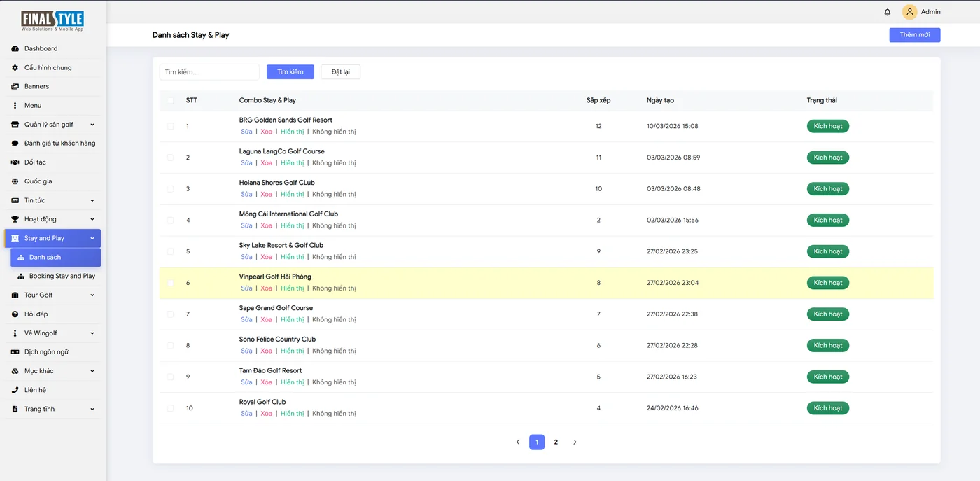Screen dimensions: 980x481
Task: Click the Booking Stay and Play sitemap icon
Action: [x=21, y=277]
